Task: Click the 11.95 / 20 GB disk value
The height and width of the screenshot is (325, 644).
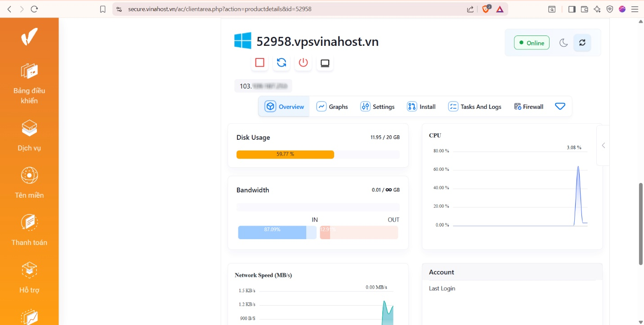Action: (385, 137)
